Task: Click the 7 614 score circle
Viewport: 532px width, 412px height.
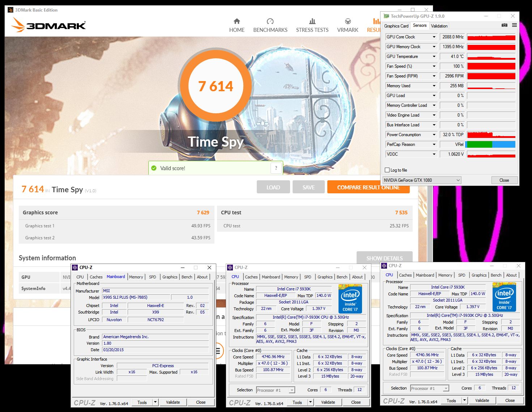Action: [x=216, y=86]
